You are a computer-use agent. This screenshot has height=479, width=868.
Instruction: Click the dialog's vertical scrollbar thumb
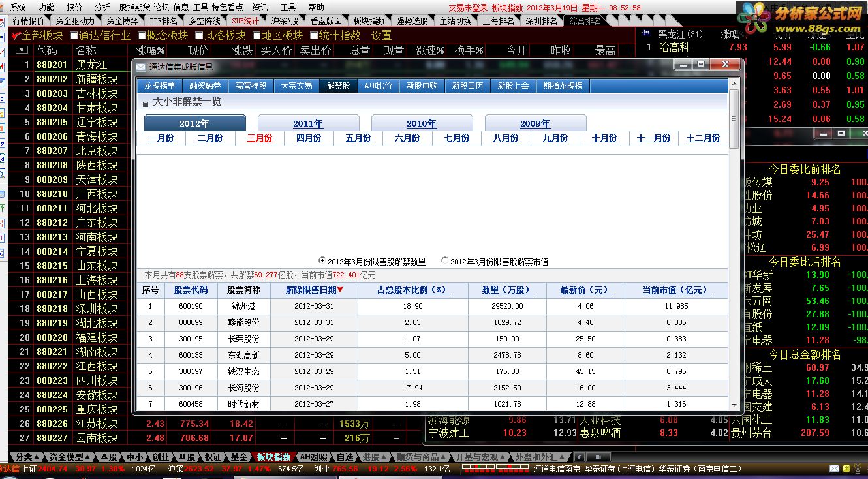(x=734, y=119)
